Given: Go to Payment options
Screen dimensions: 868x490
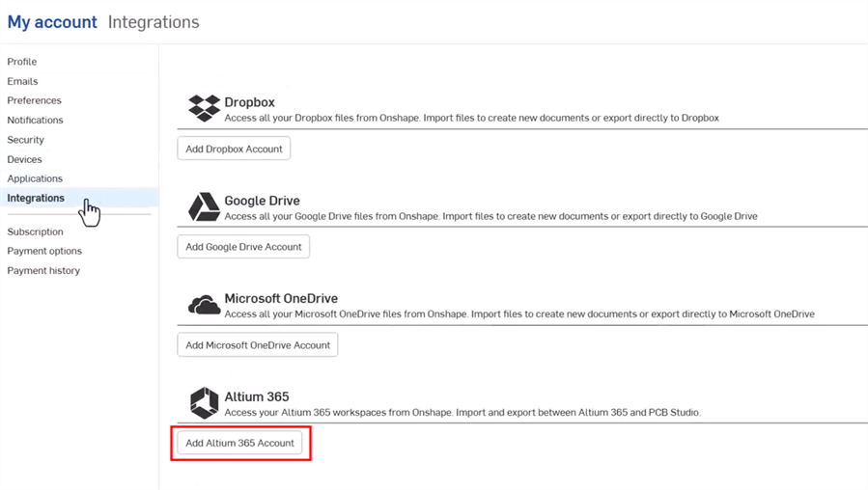Looking at the screenshot, I should click(44, 251).
